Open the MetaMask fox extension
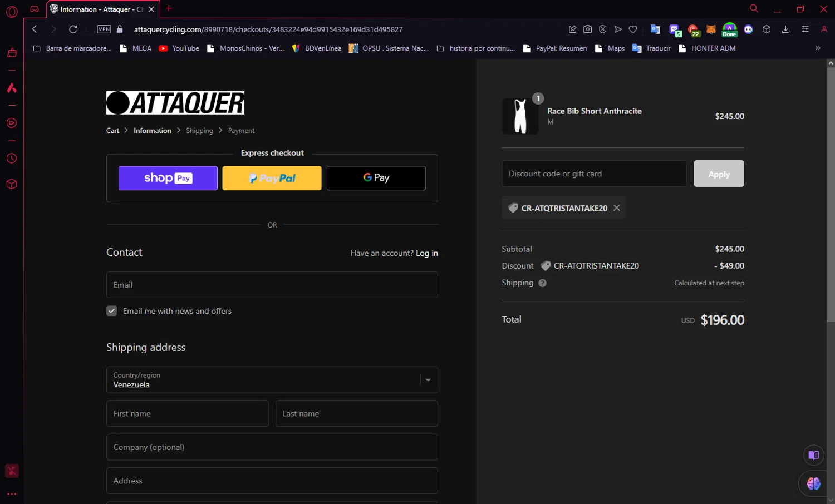 pyautogui.click(x=711, y=29)
